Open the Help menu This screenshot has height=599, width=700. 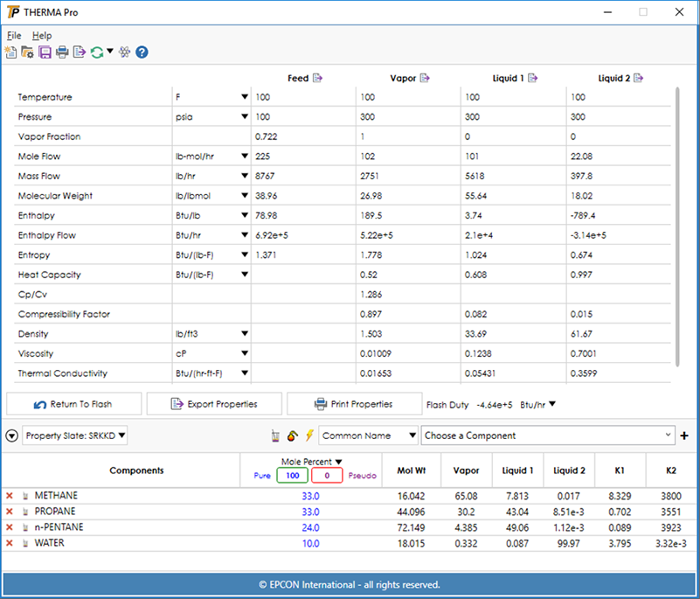pos(42,35)
